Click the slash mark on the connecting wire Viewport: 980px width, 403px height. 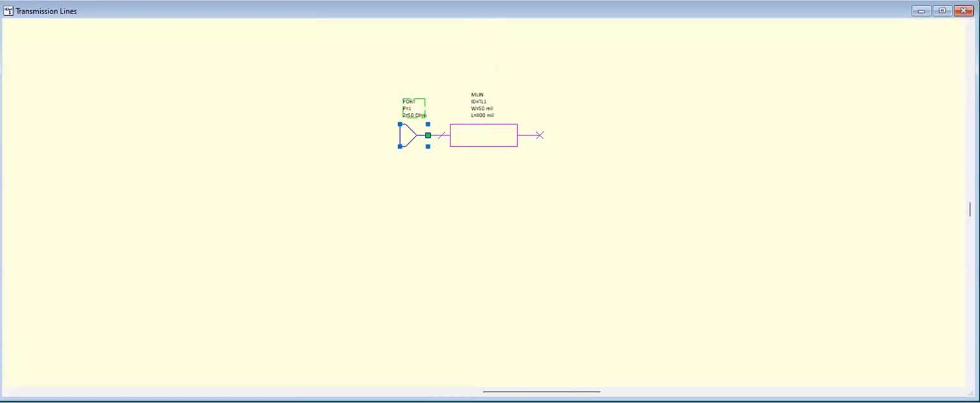(443, 135)
